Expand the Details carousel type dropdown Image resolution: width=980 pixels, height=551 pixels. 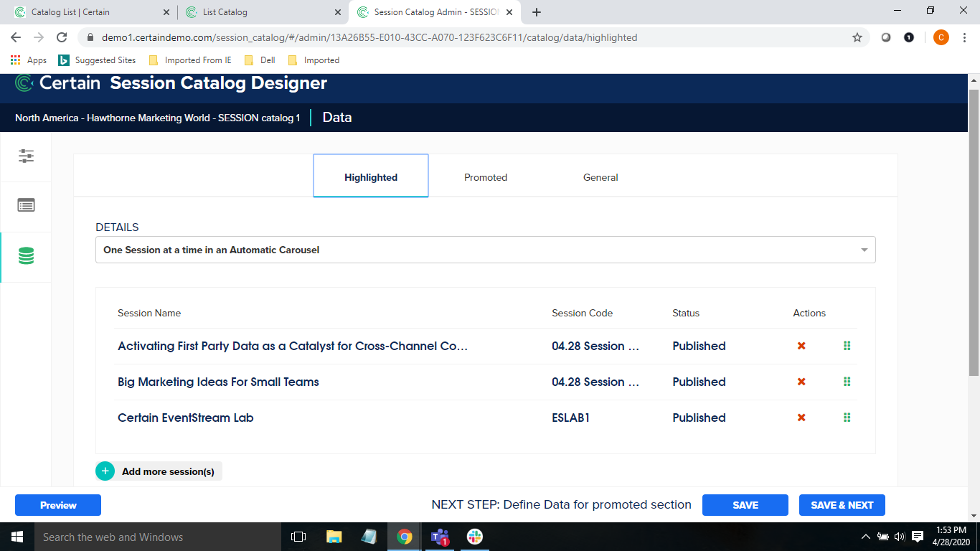(486, 250)
